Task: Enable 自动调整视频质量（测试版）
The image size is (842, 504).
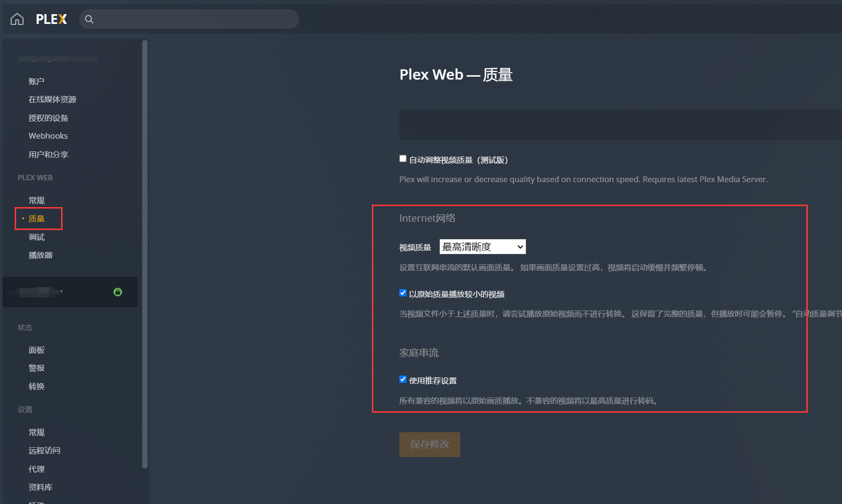Action: pos(402,158)
